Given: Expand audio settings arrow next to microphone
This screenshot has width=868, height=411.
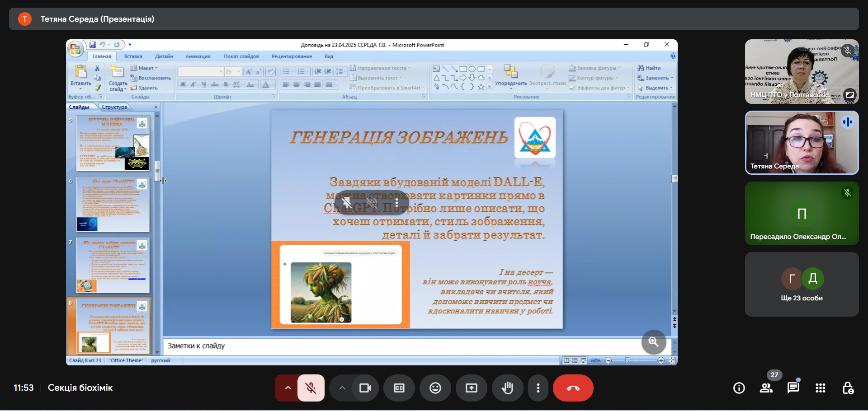Looking at the screenshot, I should [x=288, y=388].
